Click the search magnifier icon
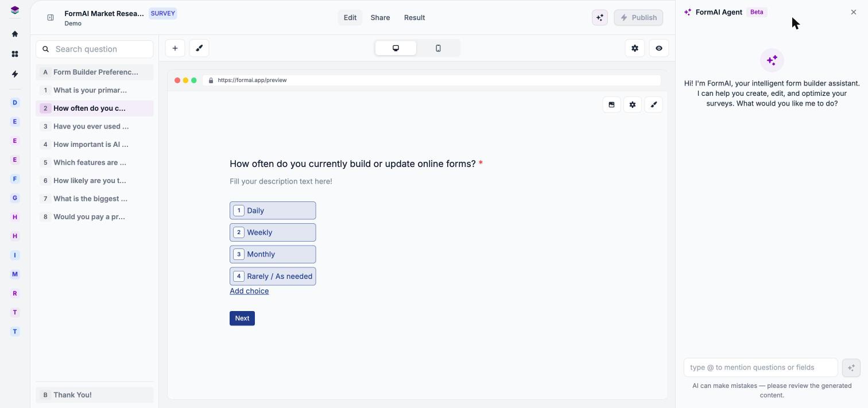 tap(46, 49)
